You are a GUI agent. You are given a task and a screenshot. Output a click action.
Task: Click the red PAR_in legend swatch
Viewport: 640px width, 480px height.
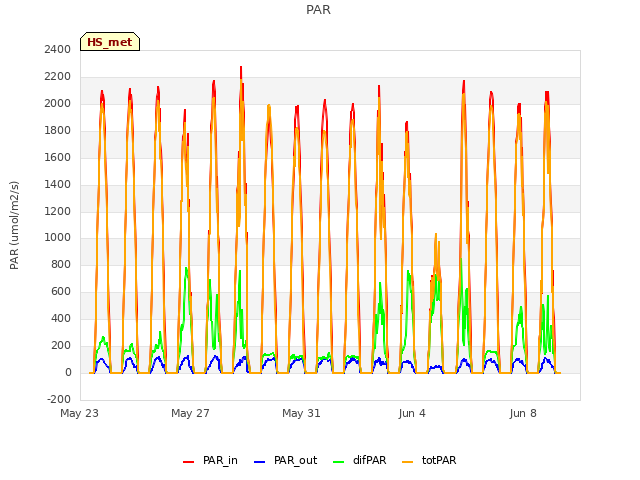coord(188,462)
